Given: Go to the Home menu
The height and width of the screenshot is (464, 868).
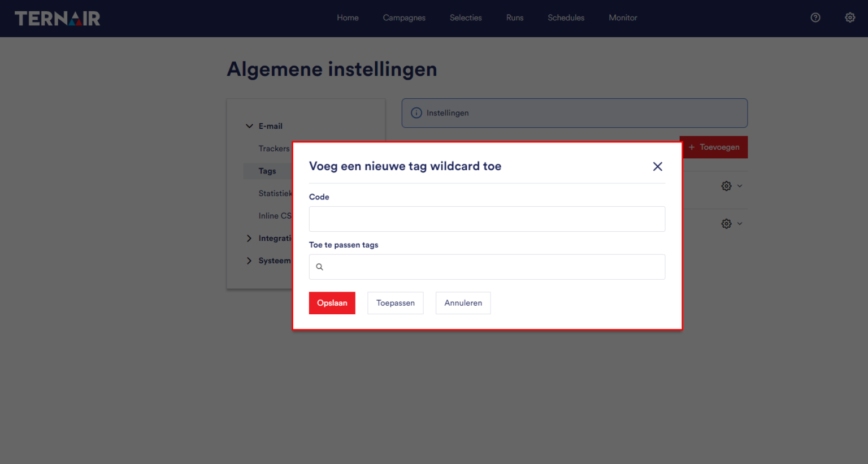Looking at the screenshot, I should [x=348, y=18].
